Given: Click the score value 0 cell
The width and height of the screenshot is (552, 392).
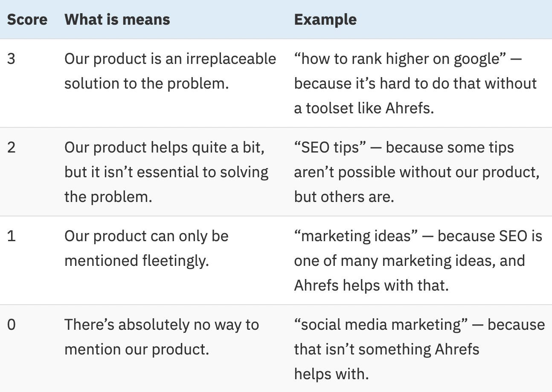Looking at the screenshot, I should pyautogui.click(x=12, y=325).
